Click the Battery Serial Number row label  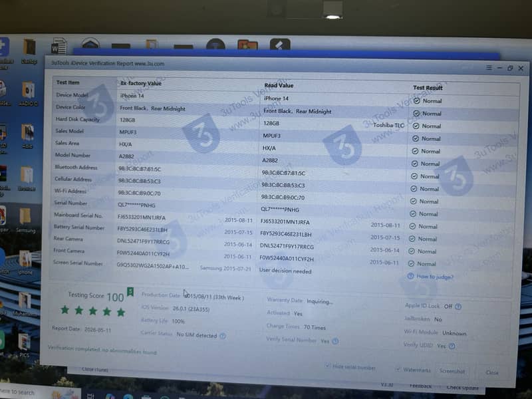[x=79, y=227]
